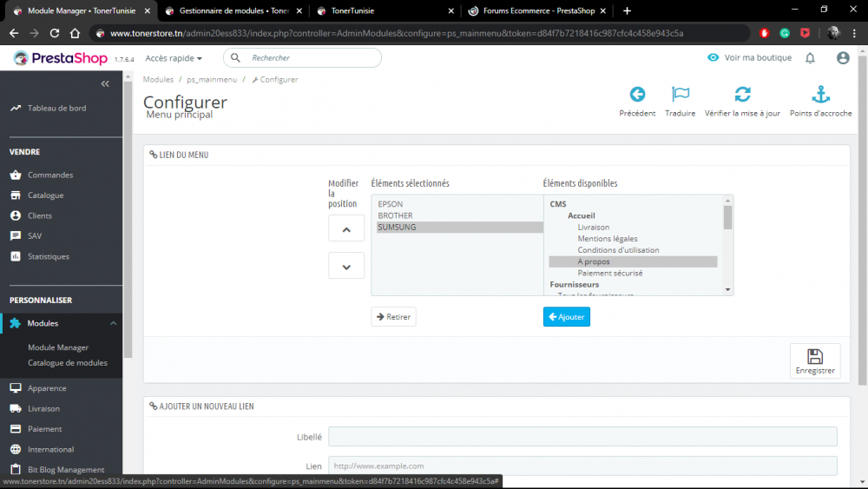
Task: Select SUMSUNG in selected elements
Action: 459,227
